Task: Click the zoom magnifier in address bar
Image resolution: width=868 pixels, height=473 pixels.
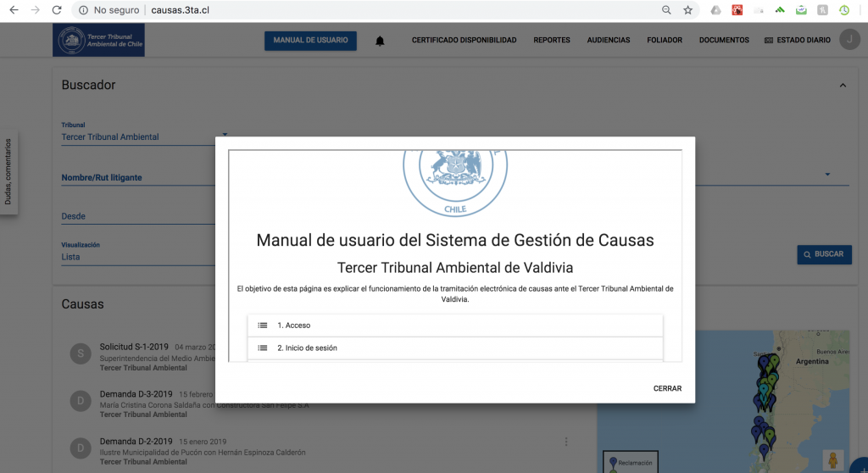Action: (x=667, y=10)
